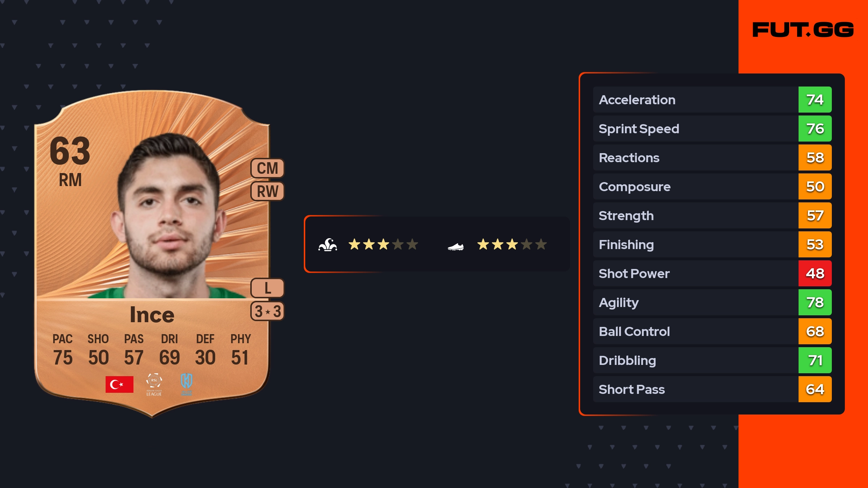The width and height of the screenshot is (868, 488).
Task: Click the Turkey flag icon
Action: pos(119,384)
